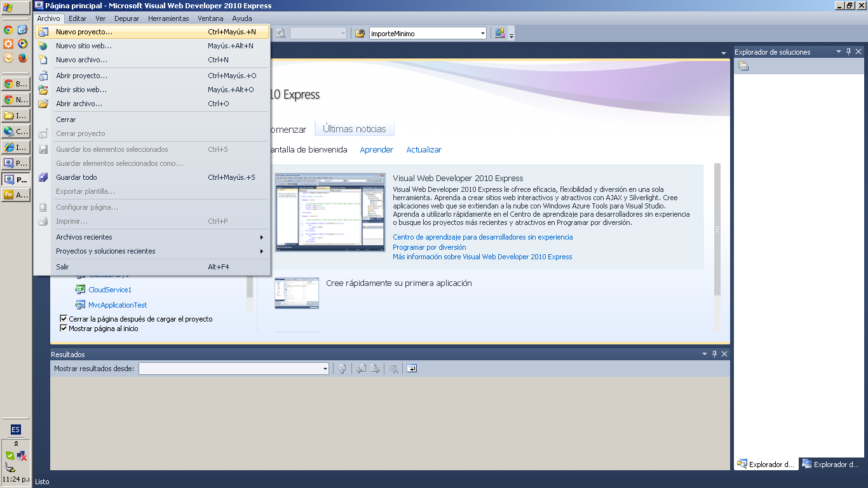
Task: Open Resultados panel window position menu
Action: 704,354
